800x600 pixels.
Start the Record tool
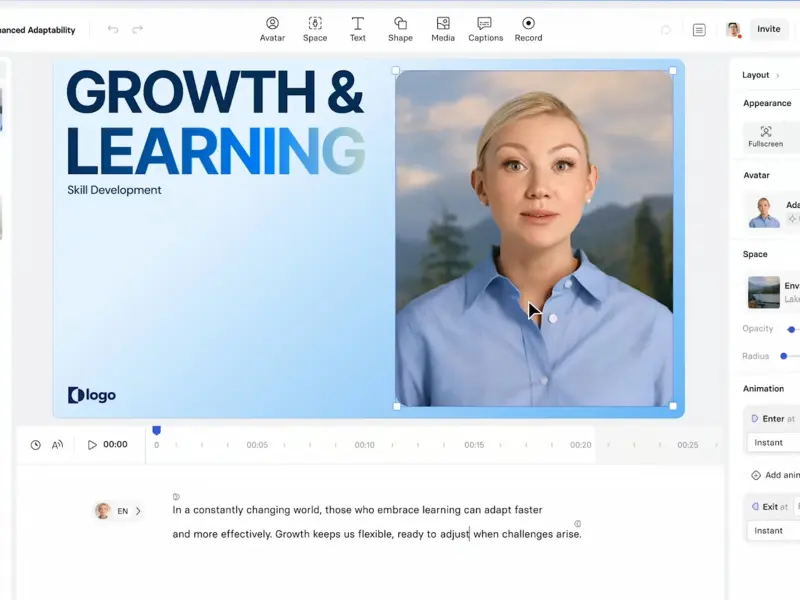point(528,30)
